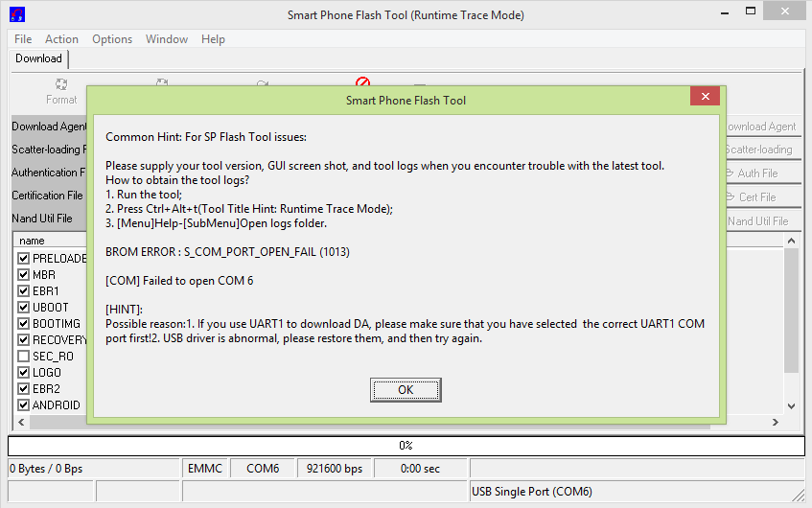Open the Action menu
812x508 pixels.
pyautogui.click(x=61, y=39)
